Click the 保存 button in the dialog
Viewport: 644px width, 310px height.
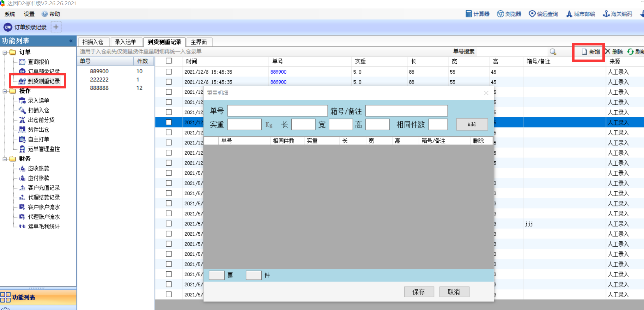click(419, 292)
